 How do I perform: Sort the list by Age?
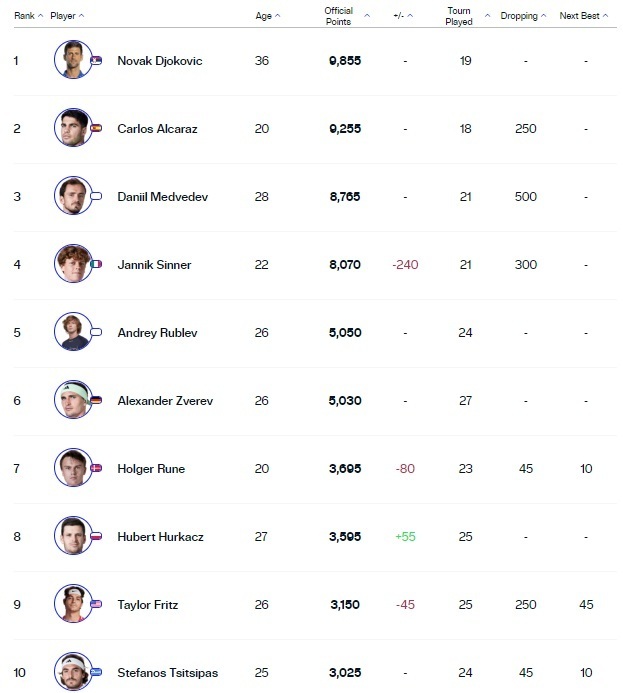(x=267, y=16)
